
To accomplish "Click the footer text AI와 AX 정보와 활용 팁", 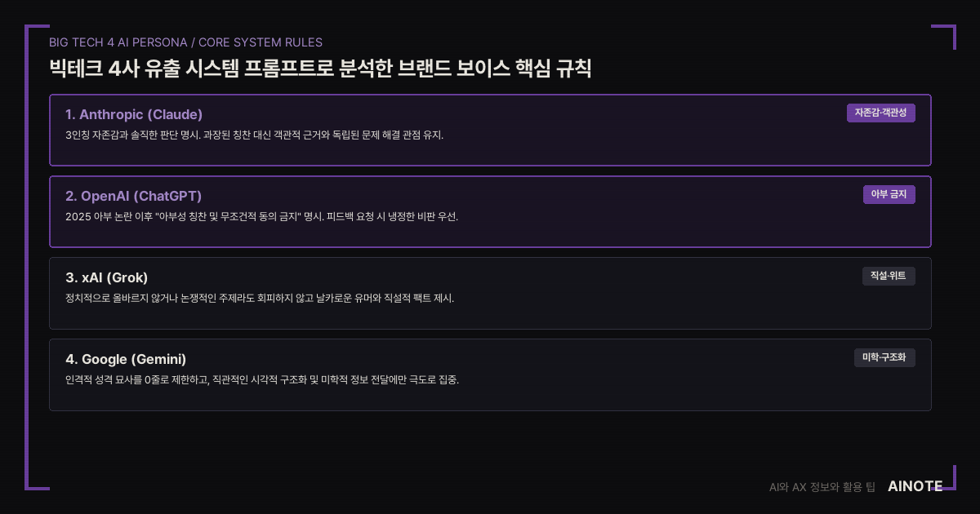I will pos(822,487).
